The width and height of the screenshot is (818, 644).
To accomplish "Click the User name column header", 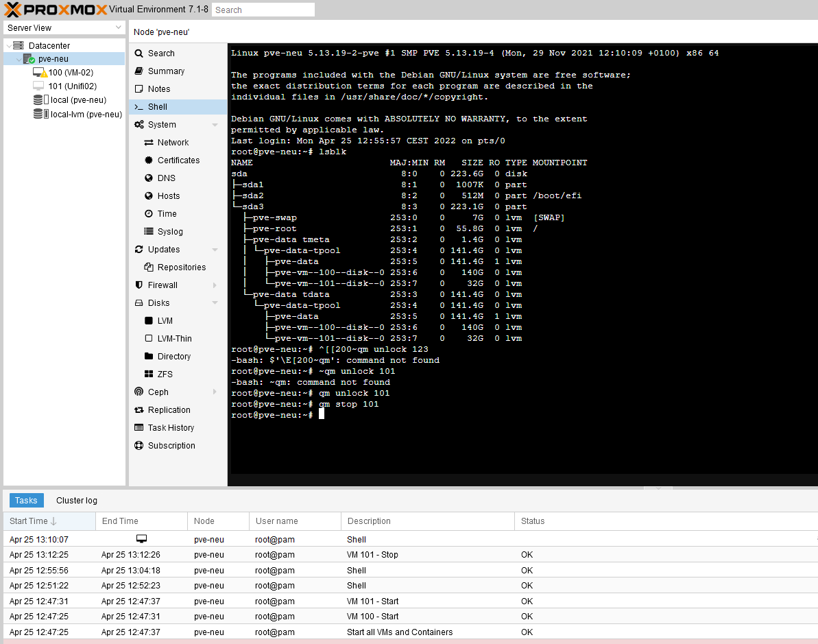I will point(295,521).
